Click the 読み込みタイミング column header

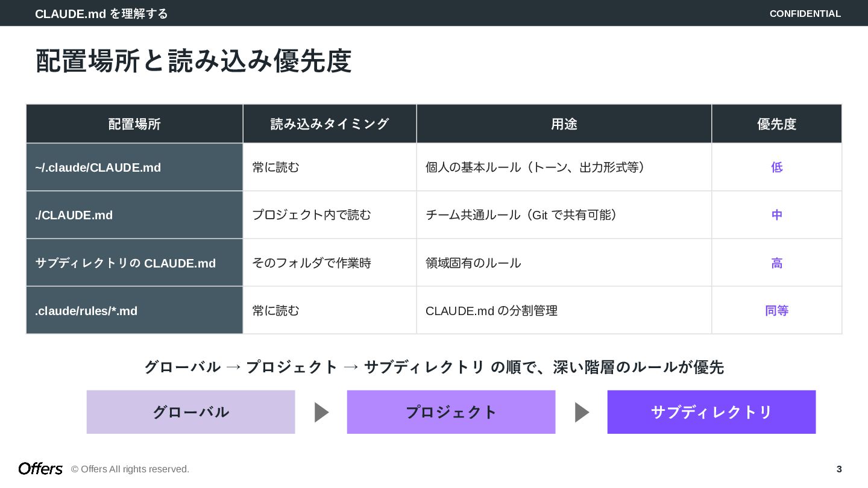point(330,124)
